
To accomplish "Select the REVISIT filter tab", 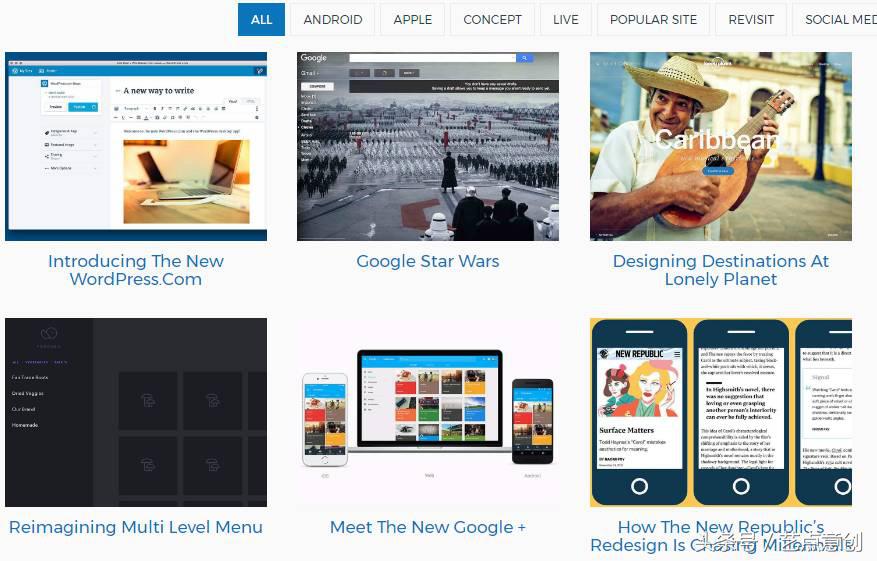I will (751, 20).
